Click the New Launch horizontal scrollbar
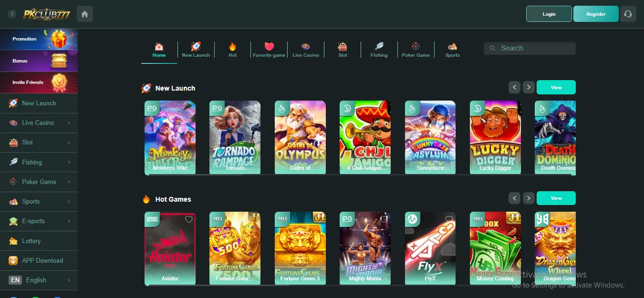Viewport: 644px width, 298px height. 360,175
